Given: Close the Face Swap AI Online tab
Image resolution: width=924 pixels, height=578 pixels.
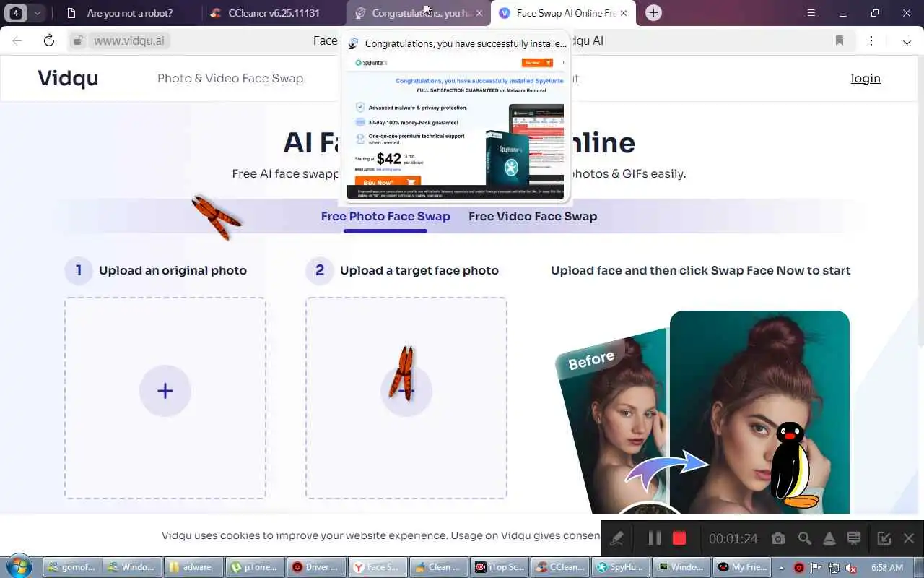Looking at the screenshot, I should click(624, 13).
